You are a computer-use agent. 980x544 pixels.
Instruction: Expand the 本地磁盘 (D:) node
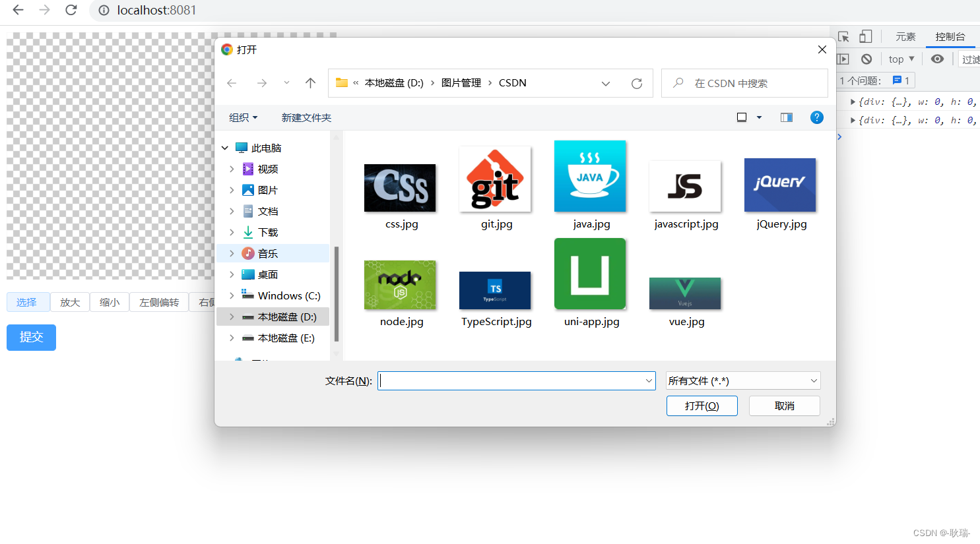pyautogui.click(x=232, y=317)
